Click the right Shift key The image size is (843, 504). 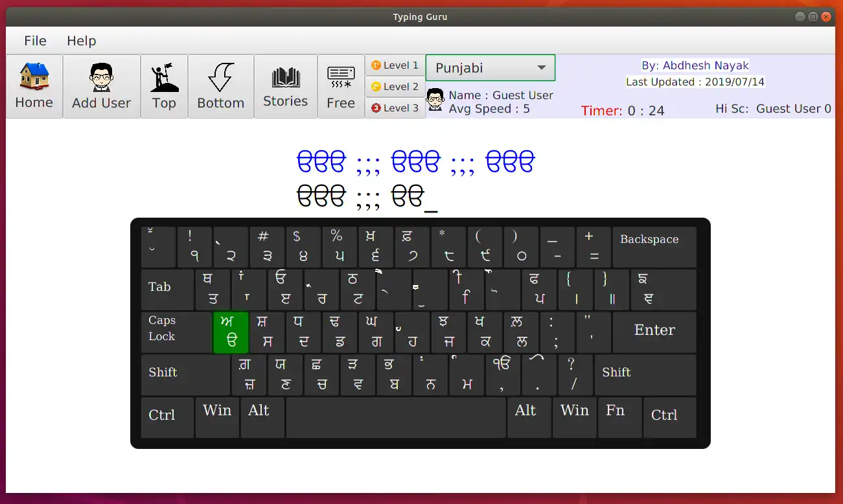(x=645, y=375)
